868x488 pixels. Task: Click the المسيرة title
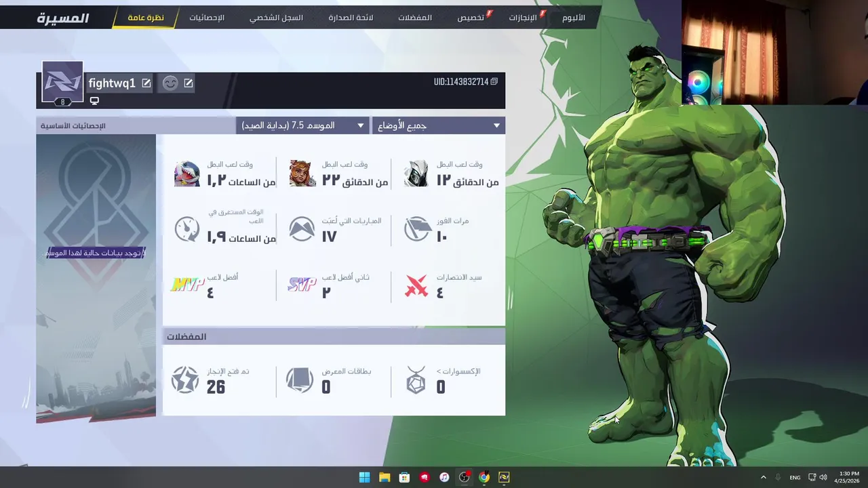point(63,18)
